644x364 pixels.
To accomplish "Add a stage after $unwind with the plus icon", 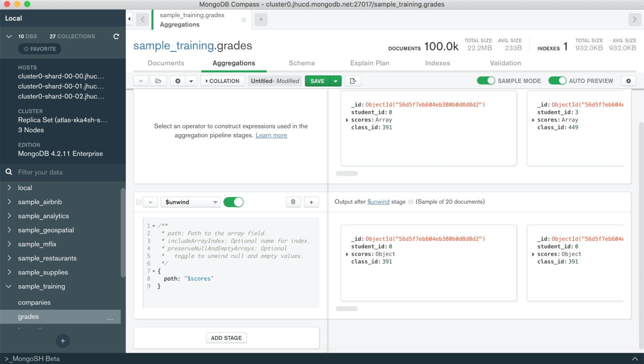I will (x=311, y=201).
